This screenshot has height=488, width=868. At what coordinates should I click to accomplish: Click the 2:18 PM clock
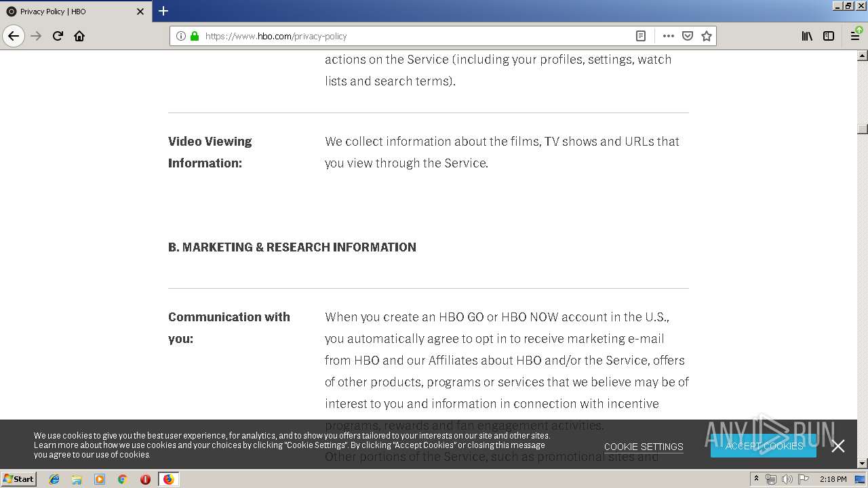833,479
